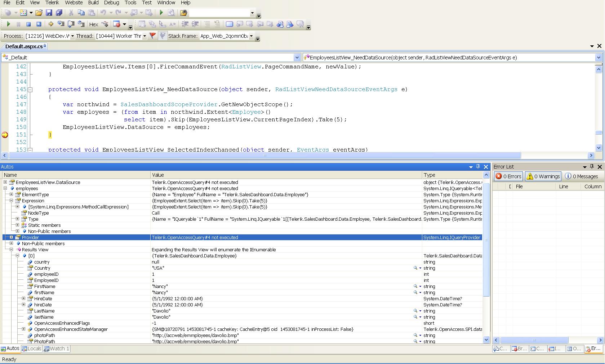Open the Process dropdown
605x364 pixels.
[x=72, y=36]
